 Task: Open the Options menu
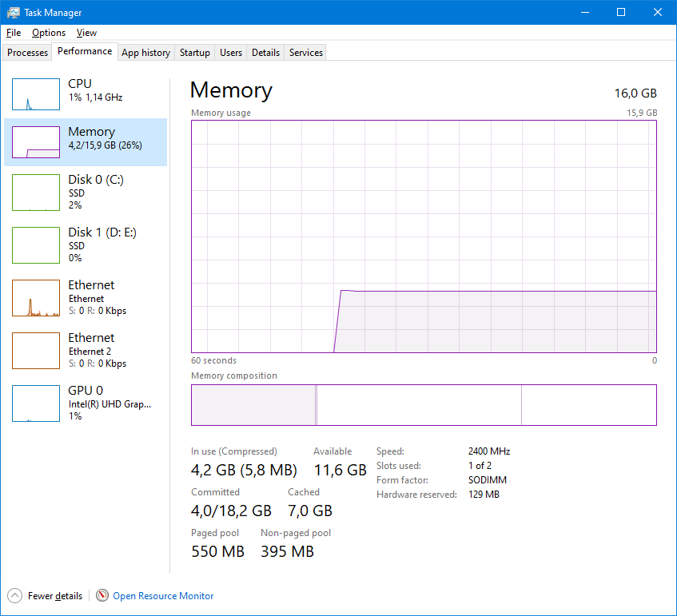coord(49,33)
